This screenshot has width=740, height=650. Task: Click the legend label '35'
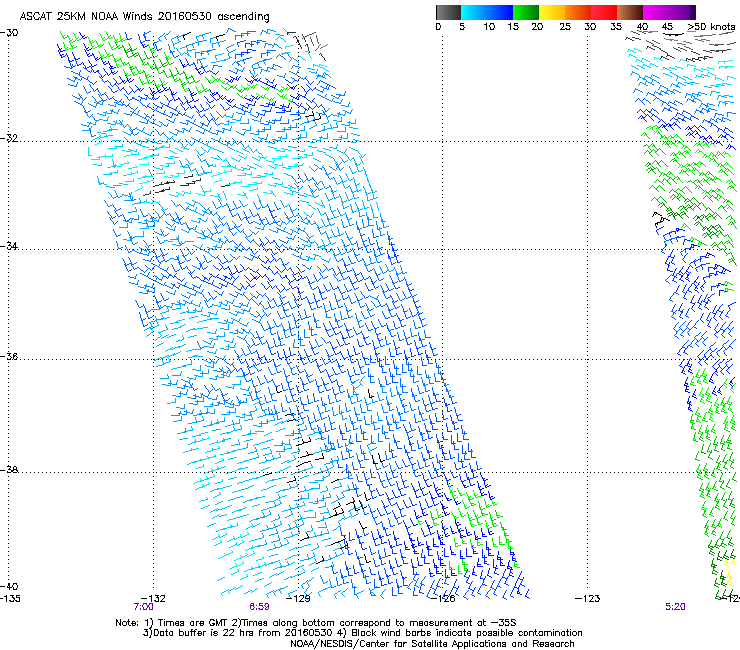[x=616, y=27]
